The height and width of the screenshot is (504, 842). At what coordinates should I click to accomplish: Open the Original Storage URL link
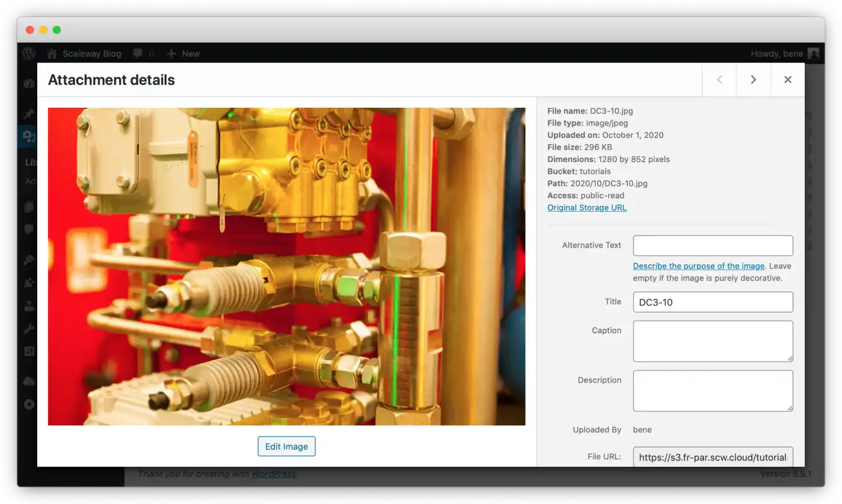tap(587, 207)
